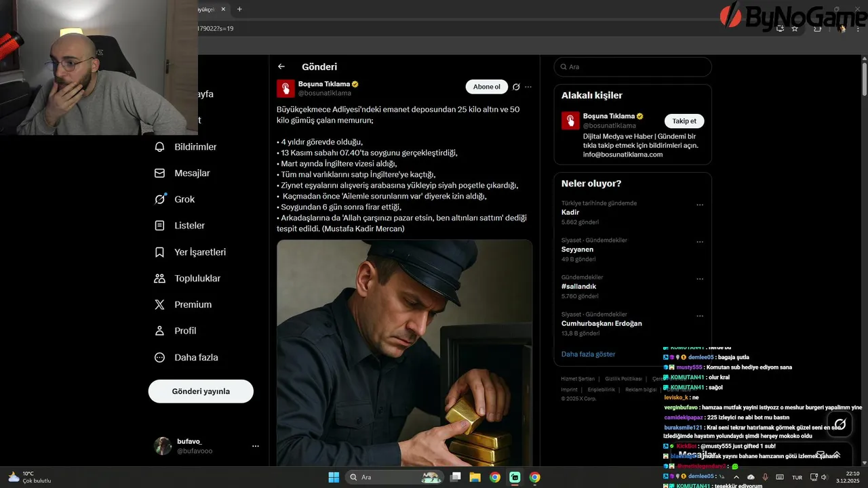This screenshot has width=868, height=488.
Task: Switch the TUR keyboard language indicator
Action: click(x=797, y=477)
